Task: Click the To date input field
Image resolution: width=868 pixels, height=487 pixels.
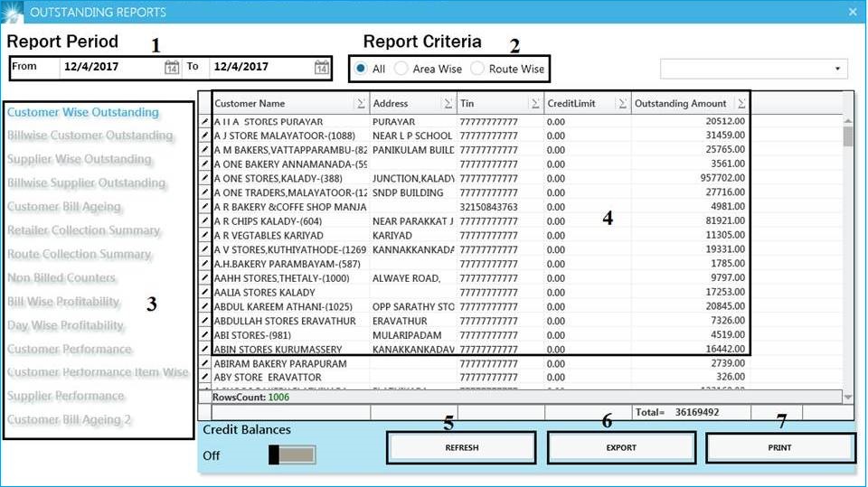Action: 262,67
